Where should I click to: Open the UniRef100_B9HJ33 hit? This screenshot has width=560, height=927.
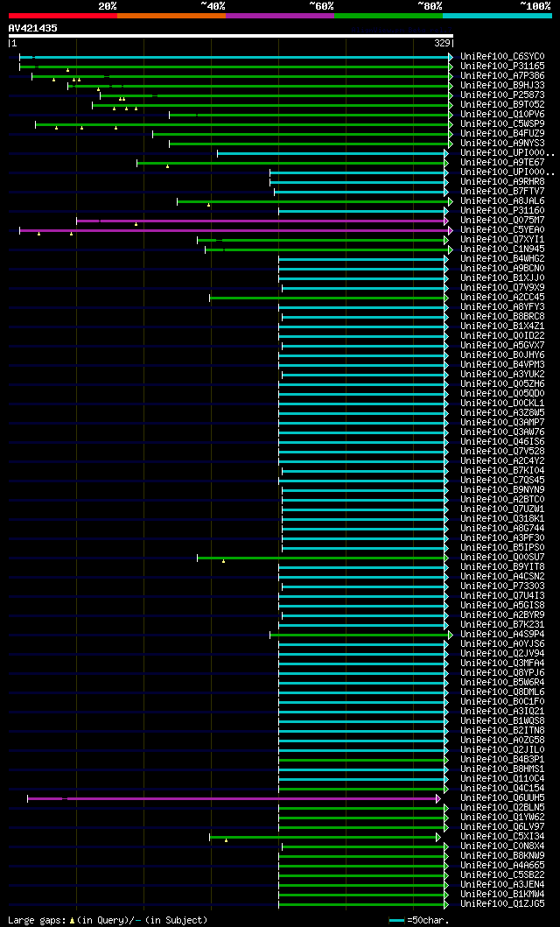click(x=503, y=86)
